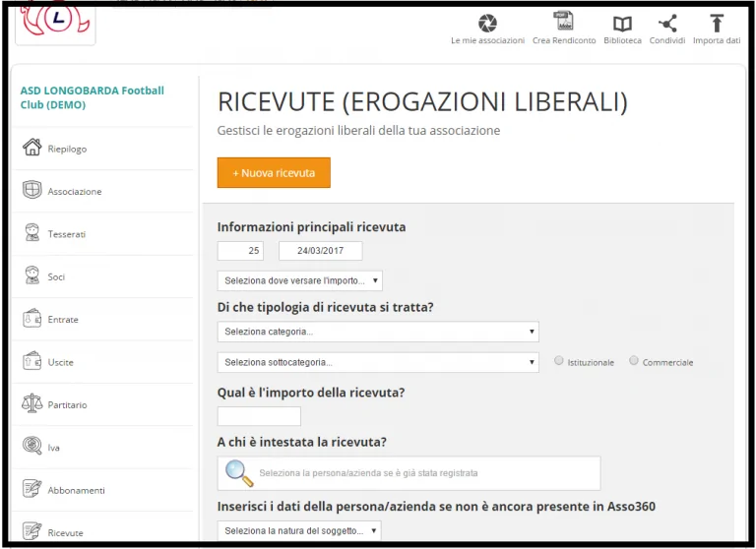Click the Partitario scales icon

click(x=32, y=403)
